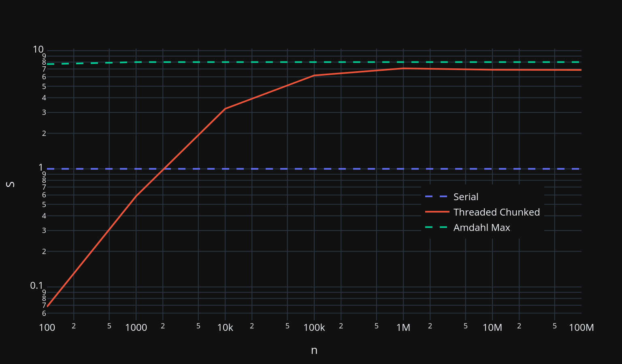Select the "1" major y-axis tick label
The image size is (622, 364).
tap(40, 167)
